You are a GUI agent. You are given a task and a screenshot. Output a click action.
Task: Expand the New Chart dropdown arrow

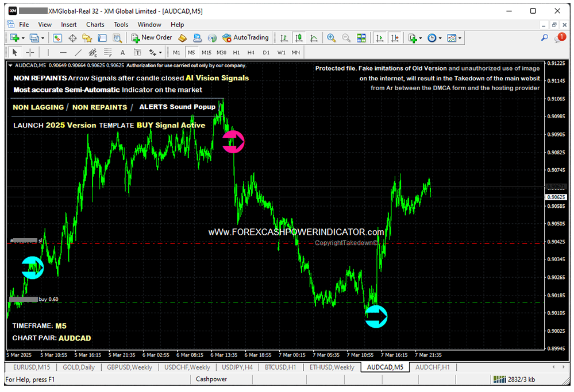pyautogui.click(x=23, y=38)
